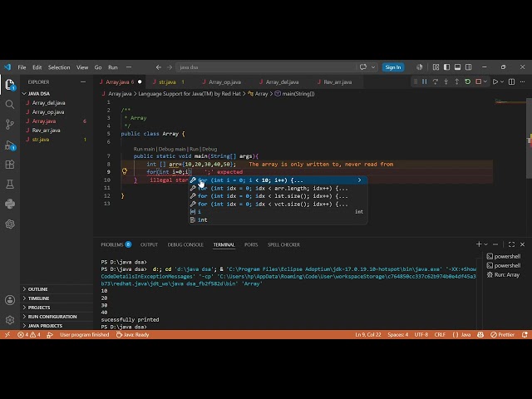
Task: Split the editor right
Action: tap(512, 81)
